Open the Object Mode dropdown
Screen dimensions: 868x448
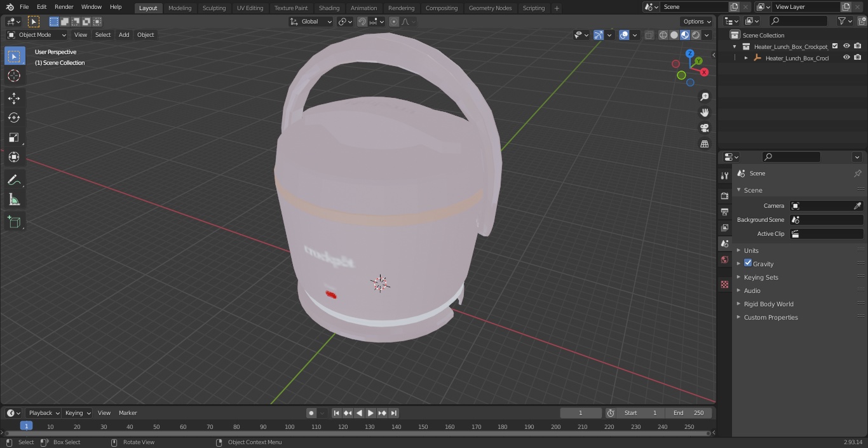pyautogui.click(x=37, y=35)
